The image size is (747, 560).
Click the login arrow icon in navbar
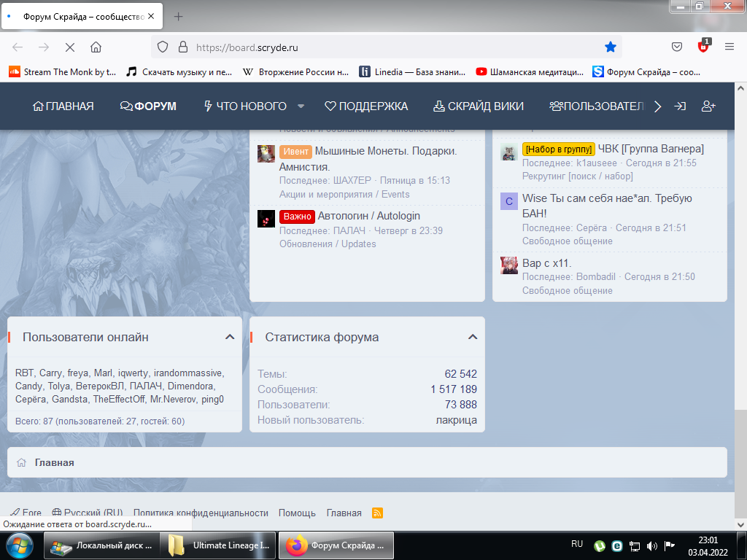(x=679, y=106)
